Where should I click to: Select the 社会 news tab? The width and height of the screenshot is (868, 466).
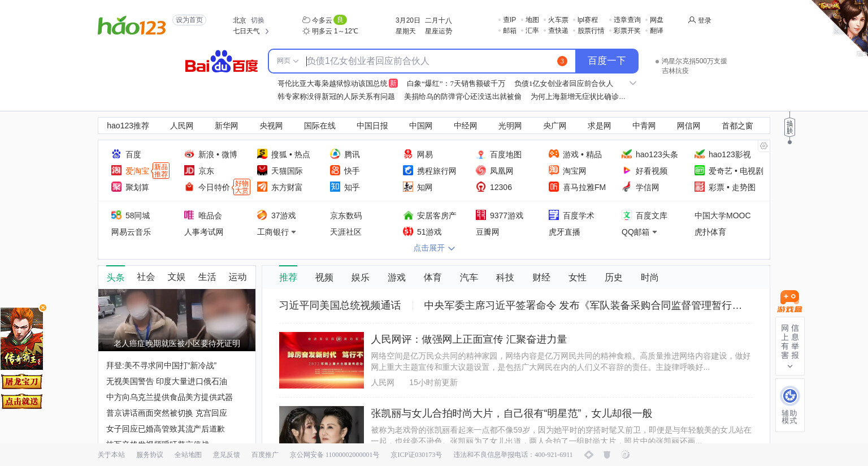(146, 277)
